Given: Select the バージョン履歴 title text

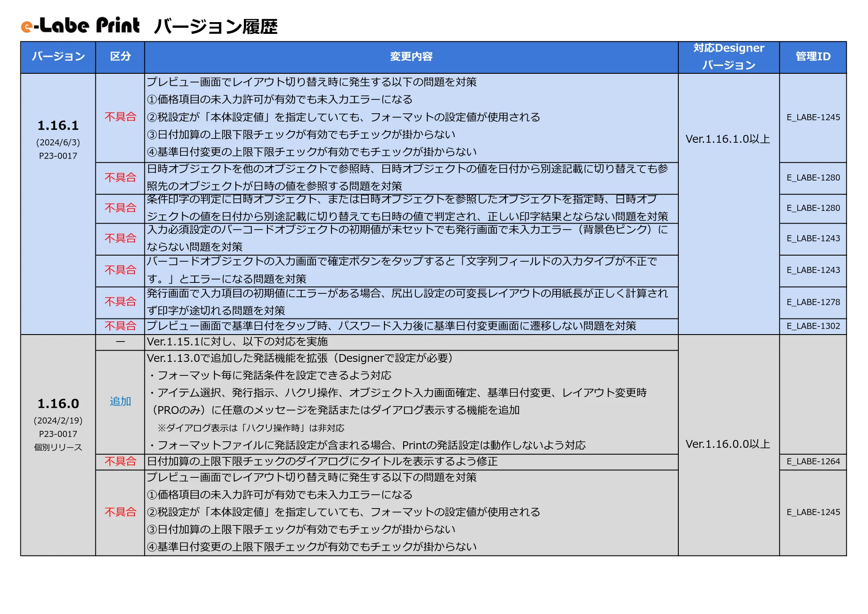Looking at the screenshot, I should (x=216, y=27).
